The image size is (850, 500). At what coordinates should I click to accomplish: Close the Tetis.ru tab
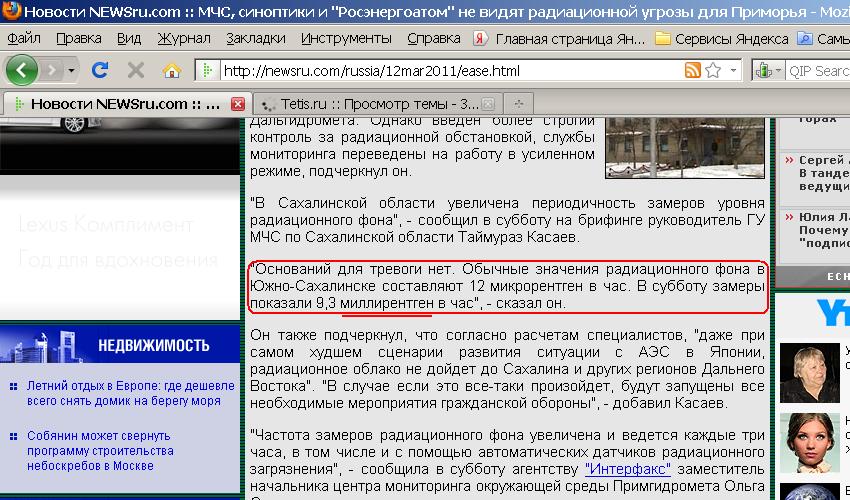click(488, 104)
